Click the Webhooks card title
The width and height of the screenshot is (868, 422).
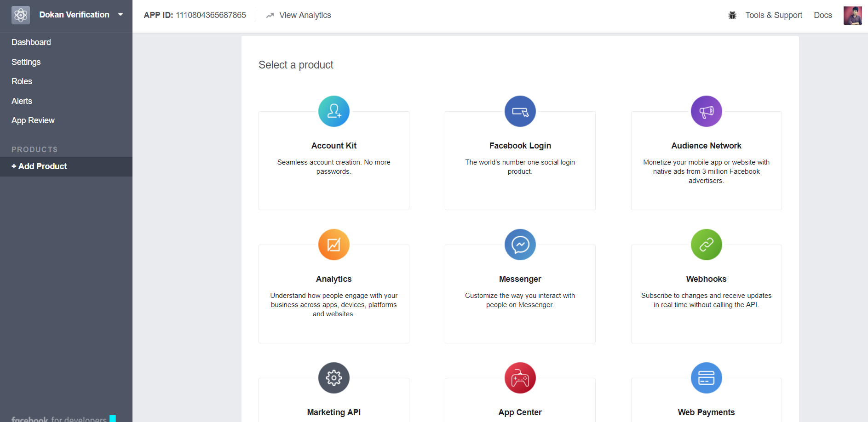pyautogui.click(x=707, y=279)
